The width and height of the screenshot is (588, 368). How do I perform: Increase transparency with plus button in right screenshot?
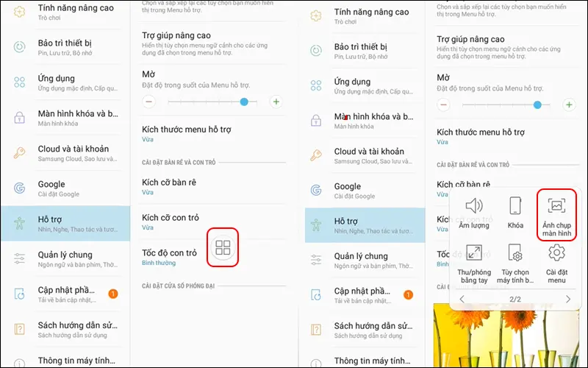pyautogui.click(x=569, y=105)
